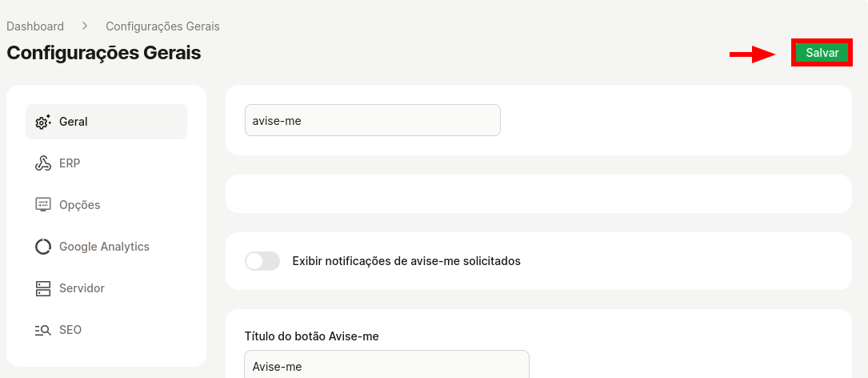Click the Título do botão Avise-me input
Image resolution: width=868 pixels, height=378 pixels.
pos(386,364)
